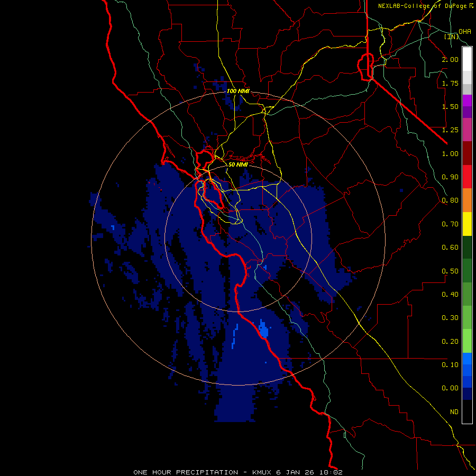Image resolution: width=476 pixels, height=476 pixels.
Task: Click the 2.00 legend value
Action: [x=450, y=59]
